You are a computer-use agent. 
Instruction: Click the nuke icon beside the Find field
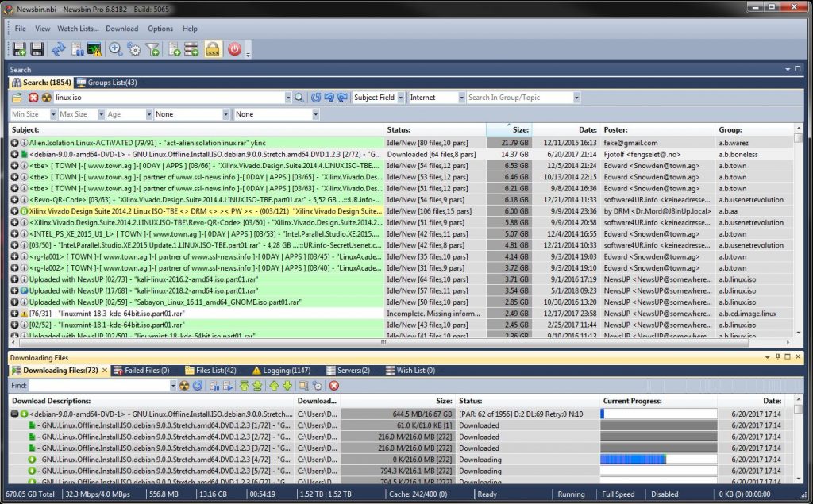[x=184, y=386]
